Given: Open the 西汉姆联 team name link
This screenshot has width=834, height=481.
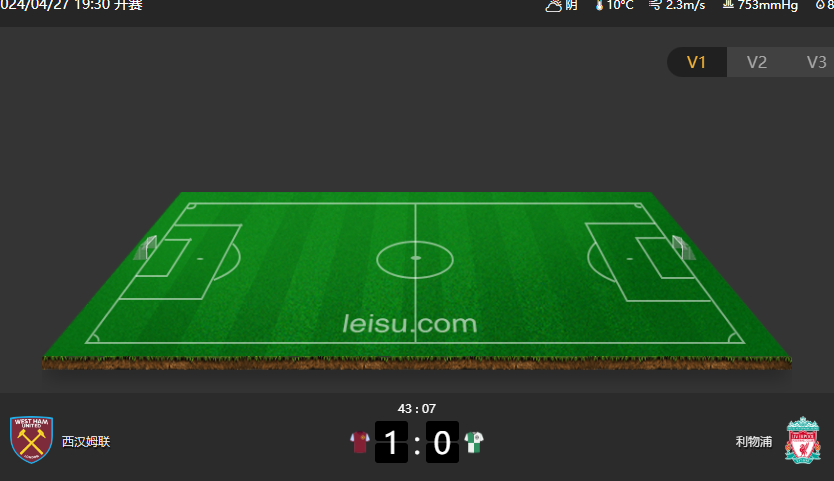Looking at the screenshot, I should point(86,442).
